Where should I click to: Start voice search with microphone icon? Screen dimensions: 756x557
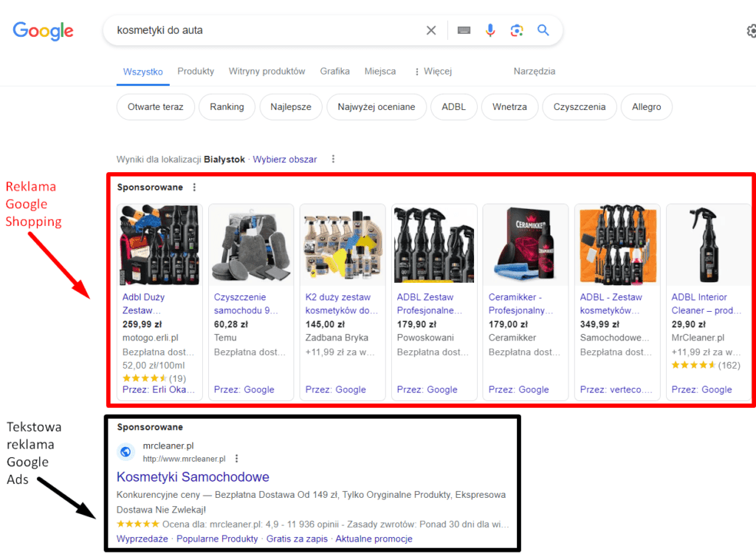pyautogui.click(x=490, y=30)
